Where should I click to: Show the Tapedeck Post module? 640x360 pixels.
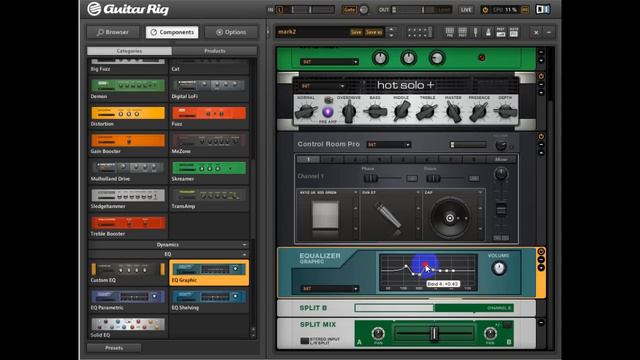(462, 32)
